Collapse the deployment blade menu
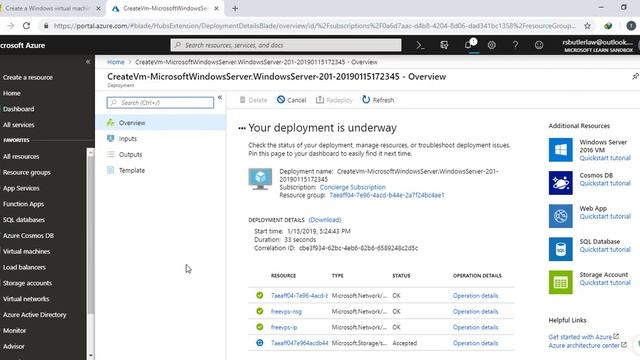The image size is (640, 360). click(220, 98)
